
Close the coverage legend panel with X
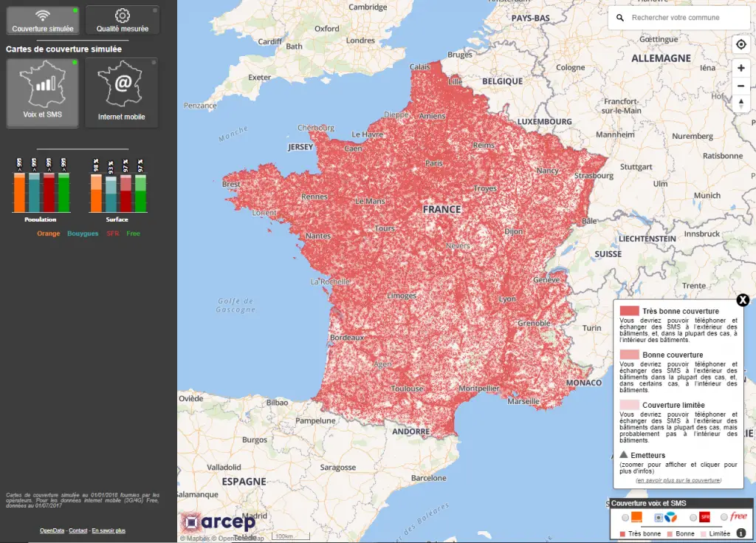pos(743,300)
